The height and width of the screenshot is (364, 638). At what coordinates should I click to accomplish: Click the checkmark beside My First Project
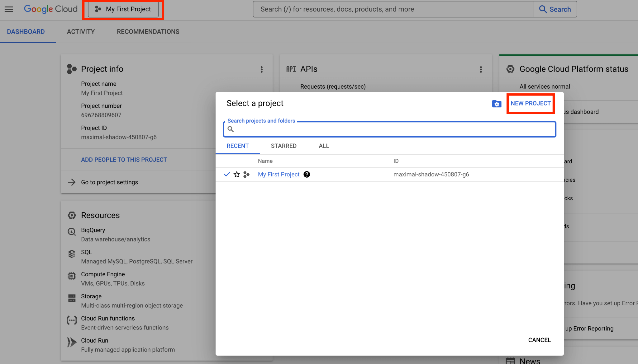[x=227, y=174]
